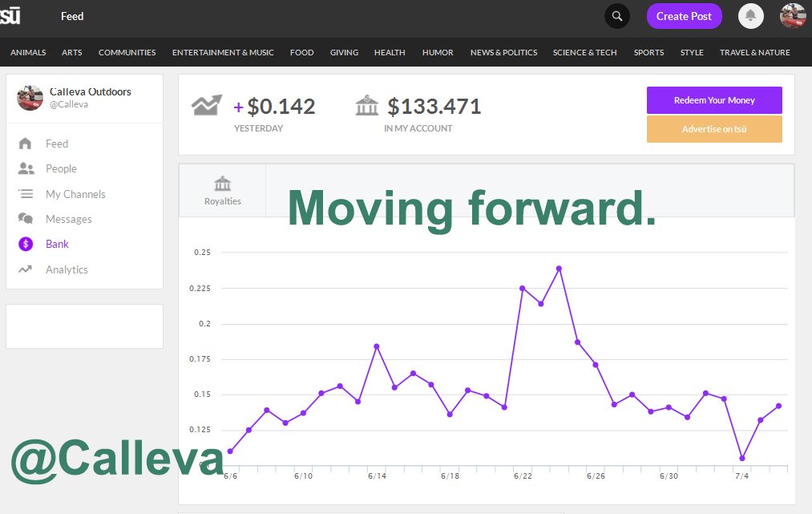Open the profile avatar menu in header
Image resolution: width=812 pixels, height=514 pixels.
[793, 16]
